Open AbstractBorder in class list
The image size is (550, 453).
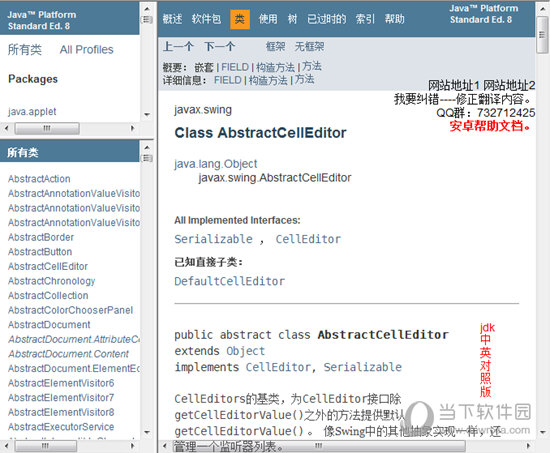(x=41, y=237)
